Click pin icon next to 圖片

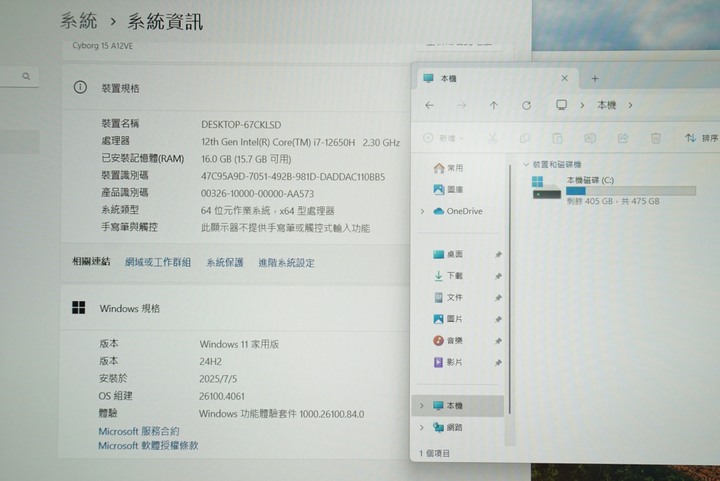(x=498, y=319)
